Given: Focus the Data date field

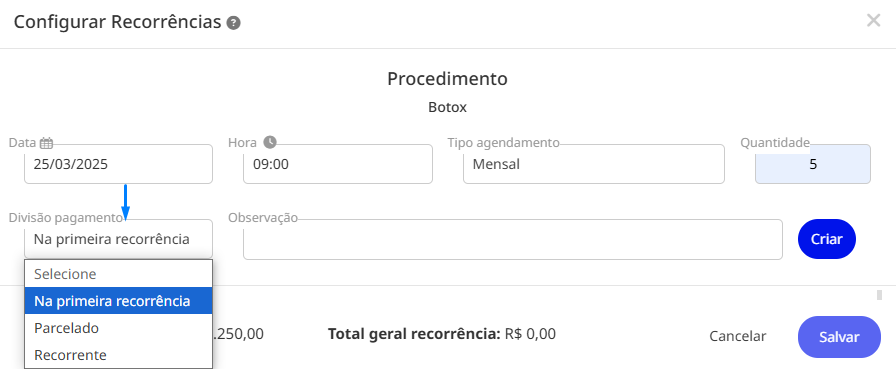Looking at the screenshot, I should pyautogui.click(x=118, y=164).
